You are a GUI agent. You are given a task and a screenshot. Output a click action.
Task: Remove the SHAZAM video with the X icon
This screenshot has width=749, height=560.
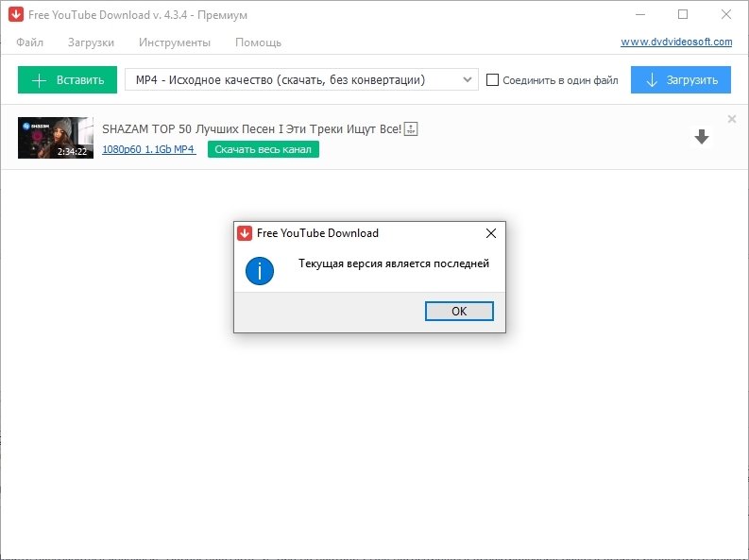(732, 119)
